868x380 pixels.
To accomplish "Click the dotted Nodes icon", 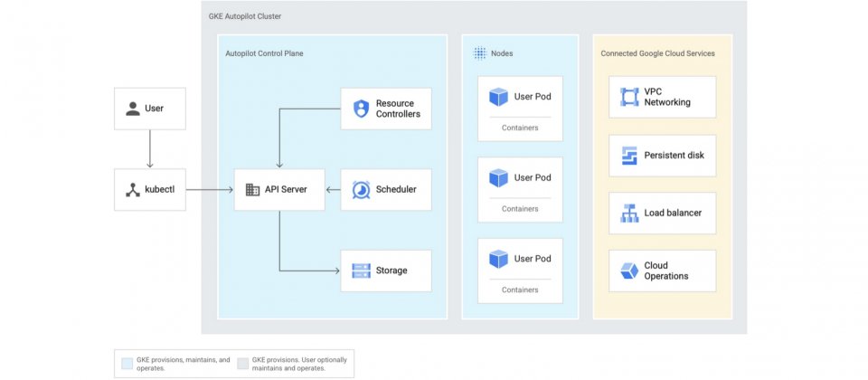I will pos(480,53).
